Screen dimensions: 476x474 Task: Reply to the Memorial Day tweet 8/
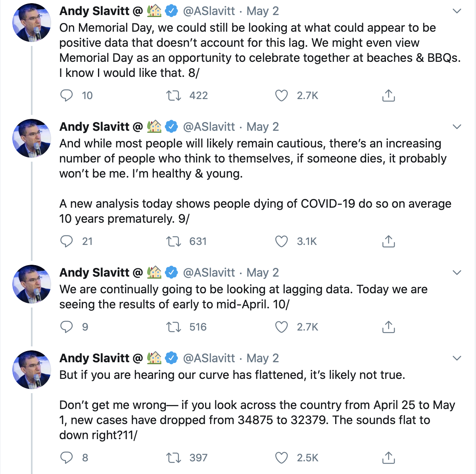(66, 96)
